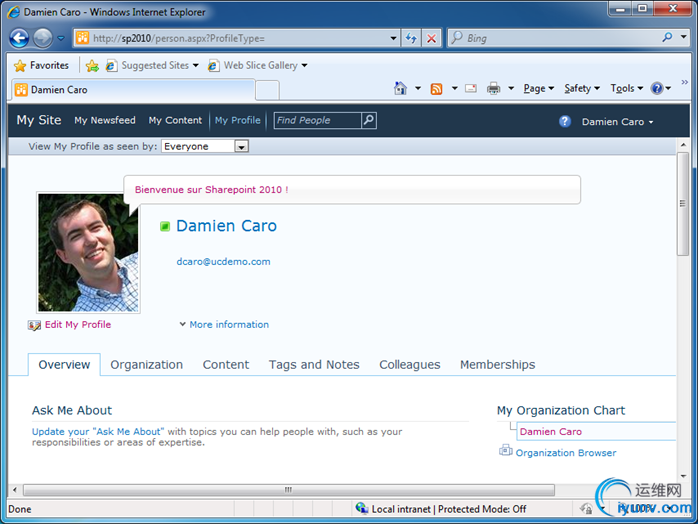The height and width of the screenshot is (524, 698).
Task: Switch to the Content tab
Action: (x=226, y=365)
